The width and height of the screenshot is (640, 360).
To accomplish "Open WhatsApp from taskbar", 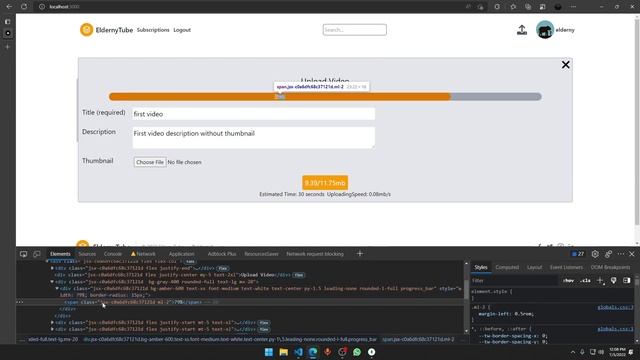I will pyautogui.click(x=357, y=352).
